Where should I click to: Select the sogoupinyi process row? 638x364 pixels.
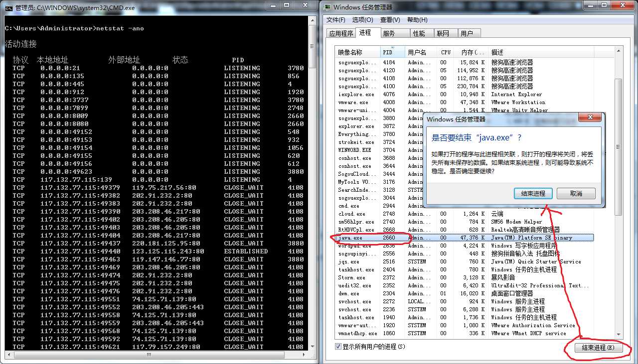coord(465,253)
